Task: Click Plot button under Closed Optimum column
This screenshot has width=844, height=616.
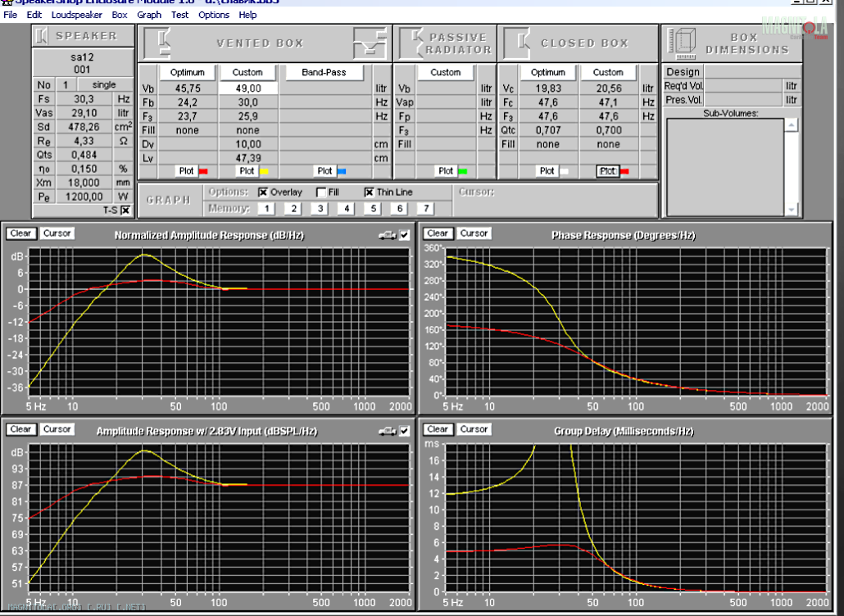Action: coord(547,171)
